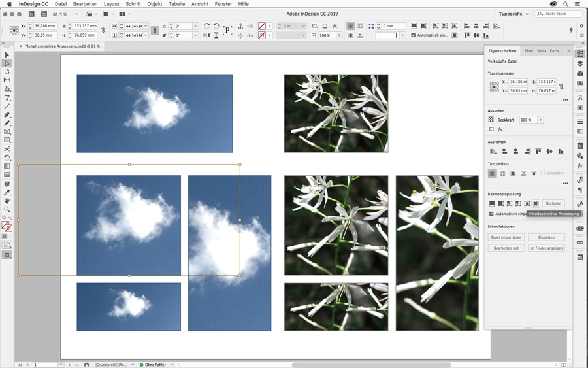
Task: Enable the 'Umkehren' checkbox under Textumfluss
Action: [x=542, y=173]
